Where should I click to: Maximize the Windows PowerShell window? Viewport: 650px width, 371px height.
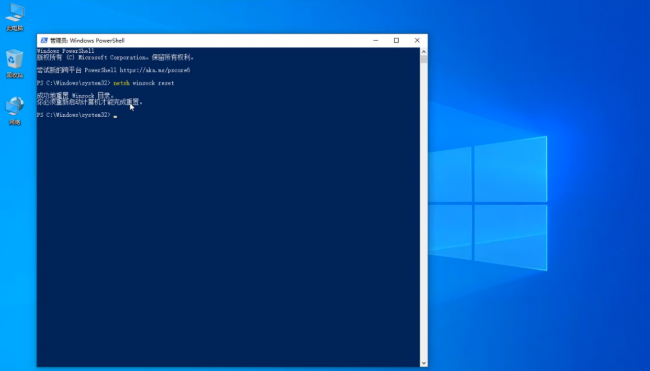(396, 40)
